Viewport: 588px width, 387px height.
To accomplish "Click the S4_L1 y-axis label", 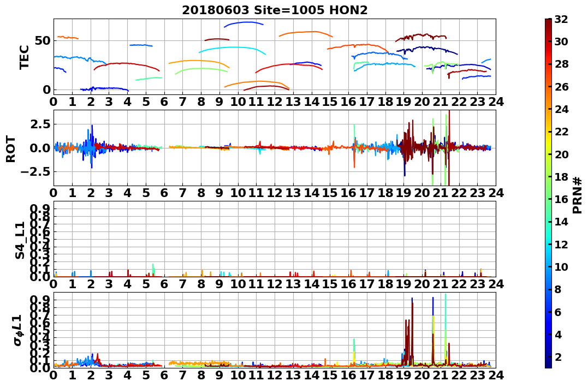I will 20,240.
